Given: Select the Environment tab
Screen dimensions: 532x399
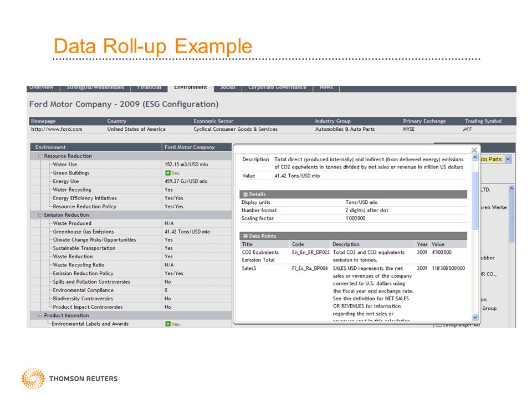Looking at the screenshot, I should pyautogui.click(x=191, y=88).
